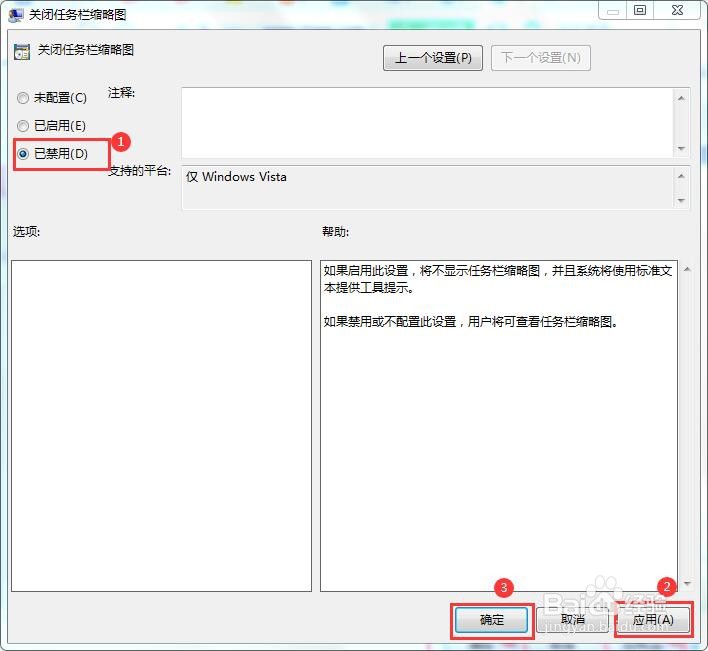Click the policy setting icon beside 关闭任务栏缩略图 heading
This screenshot has width=708, height=651.
[22, 52]
